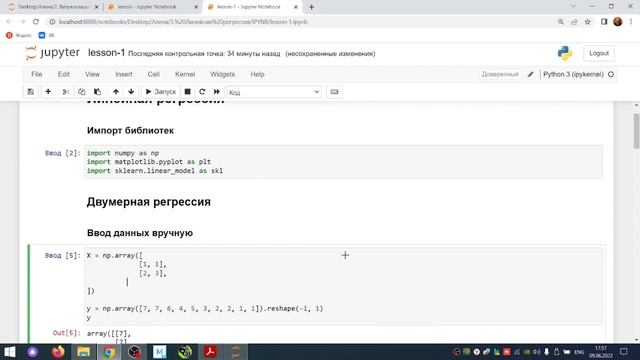The width and height of the screenshot is (640, 360).
Task: Open the Kernel menu
Action: click(185, 74)
